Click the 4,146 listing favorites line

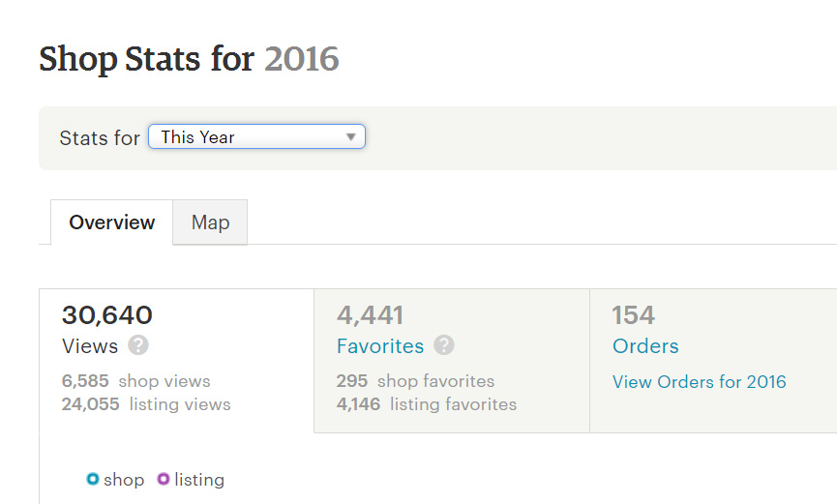point(426,404)
